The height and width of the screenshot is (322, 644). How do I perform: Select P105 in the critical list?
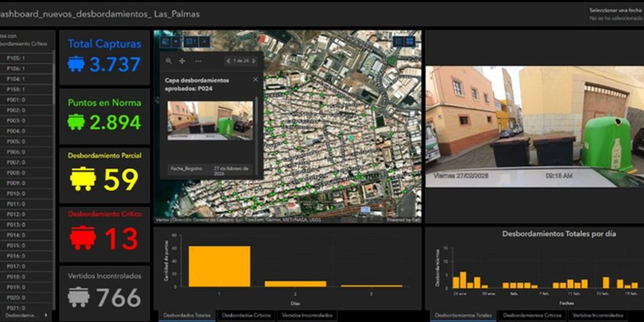point(27,58)
